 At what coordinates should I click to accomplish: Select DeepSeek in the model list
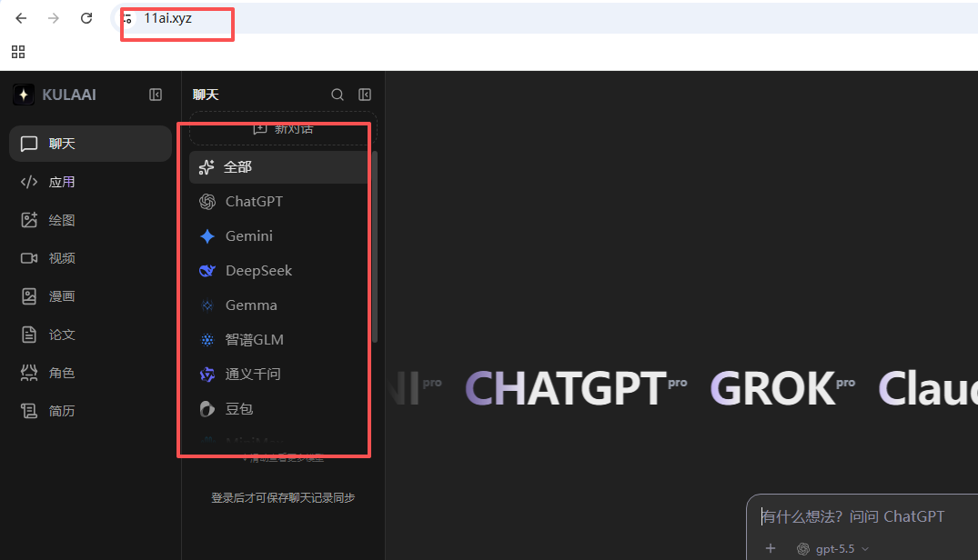[280, 271]
